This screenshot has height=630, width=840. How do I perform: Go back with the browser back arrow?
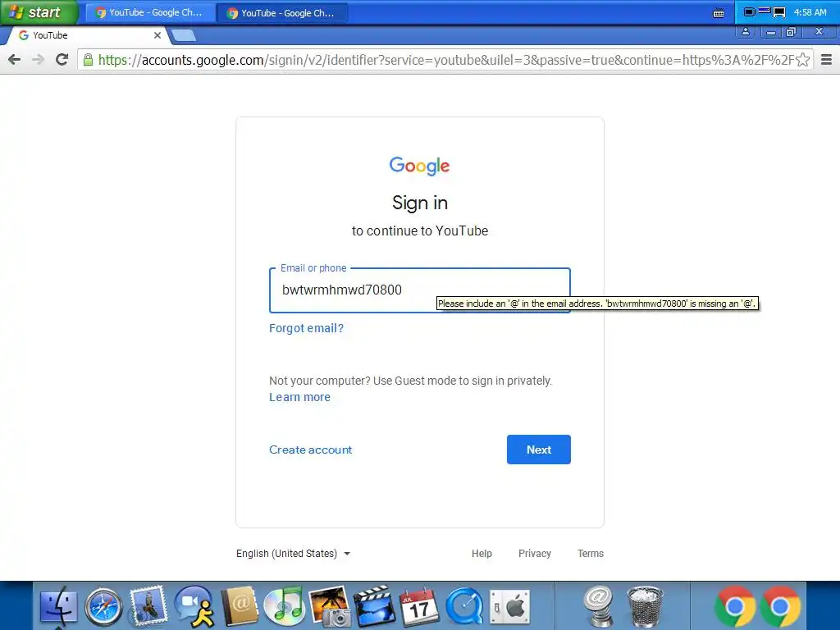[15, 59]
